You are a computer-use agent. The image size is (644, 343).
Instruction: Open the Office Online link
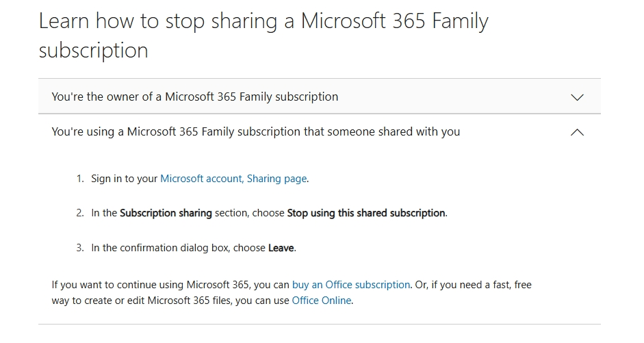322,301
